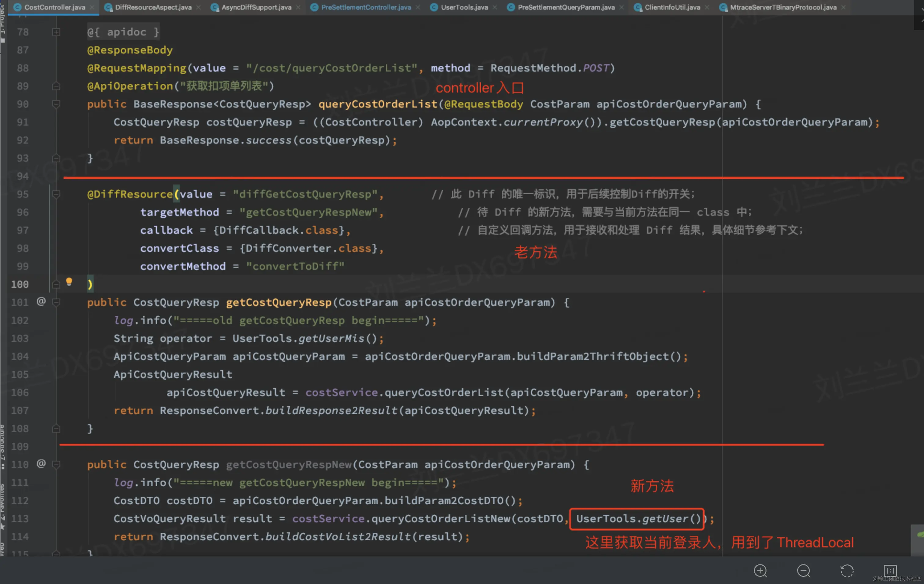Click the @ gutter icon beside getCostQueryRespNew
The height and width of the screenshot is (584, 924).
click(41, 464)
